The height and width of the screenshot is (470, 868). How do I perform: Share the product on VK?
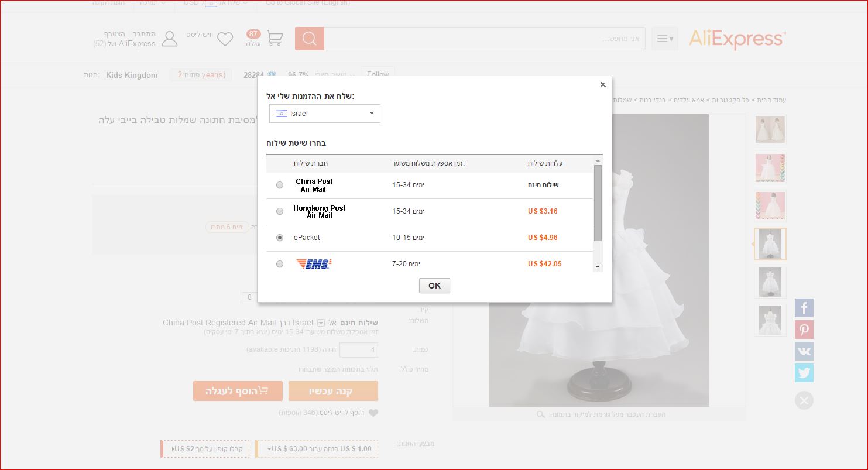[x=804, y=351]
